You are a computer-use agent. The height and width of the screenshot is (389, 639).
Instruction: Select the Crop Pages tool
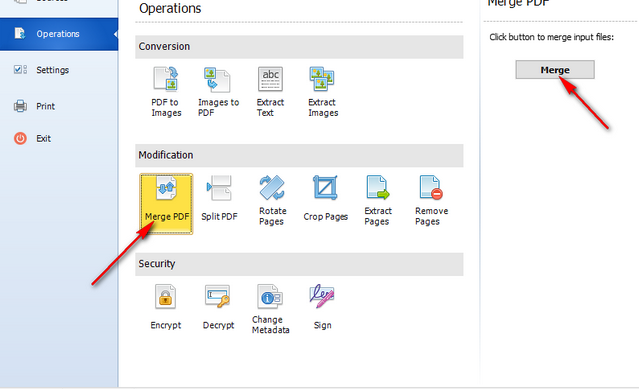click(325, 199)
